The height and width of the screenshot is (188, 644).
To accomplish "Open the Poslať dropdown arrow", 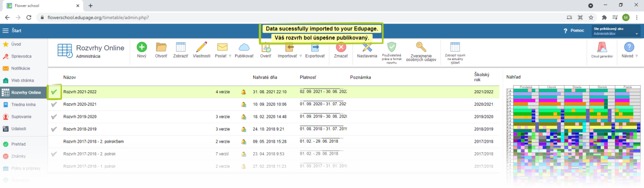I will click(230, 56).
